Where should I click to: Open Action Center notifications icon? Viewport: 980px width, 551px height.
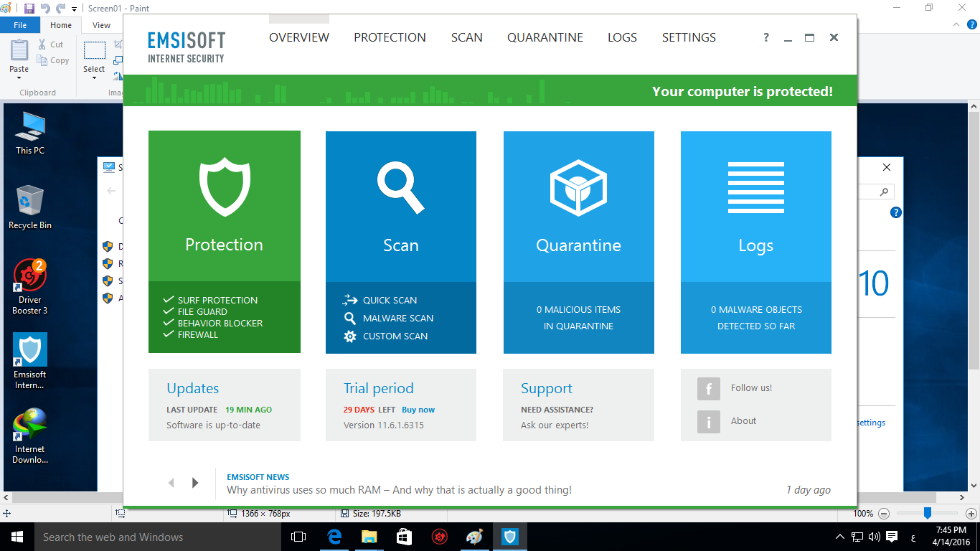[x=892, y=537]
